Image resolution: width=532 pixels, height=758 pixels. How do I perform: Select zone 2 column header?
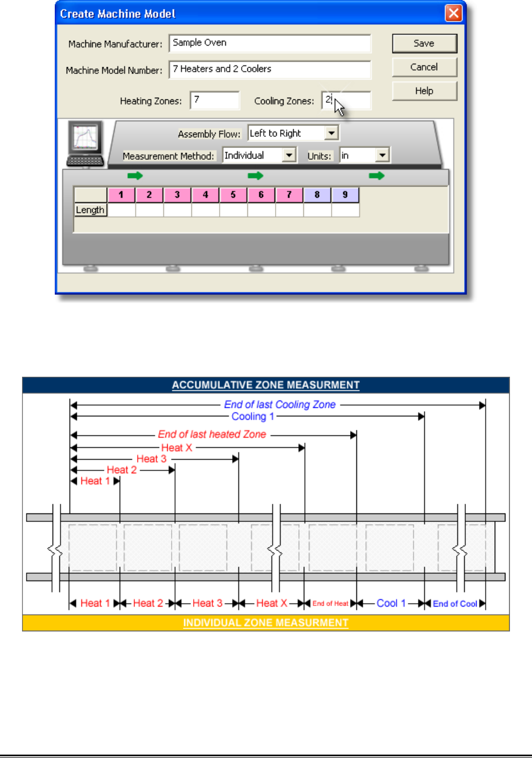149,195
